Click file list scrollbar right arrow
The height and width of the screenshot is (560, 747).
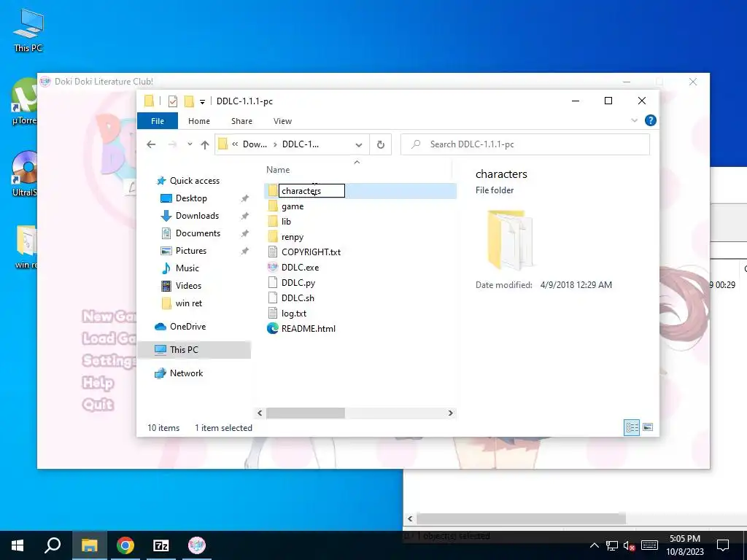[x=450, y=413]
